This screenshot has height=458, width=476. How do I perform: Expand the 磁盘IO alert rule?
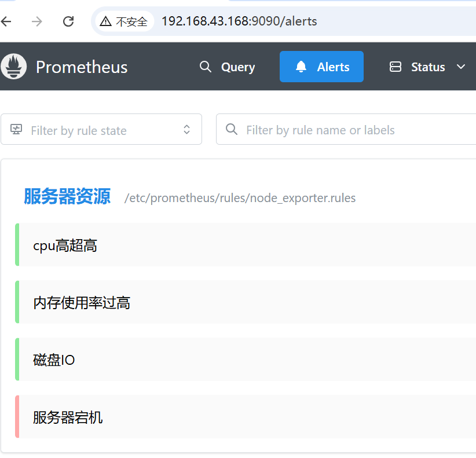click(246, 360)
